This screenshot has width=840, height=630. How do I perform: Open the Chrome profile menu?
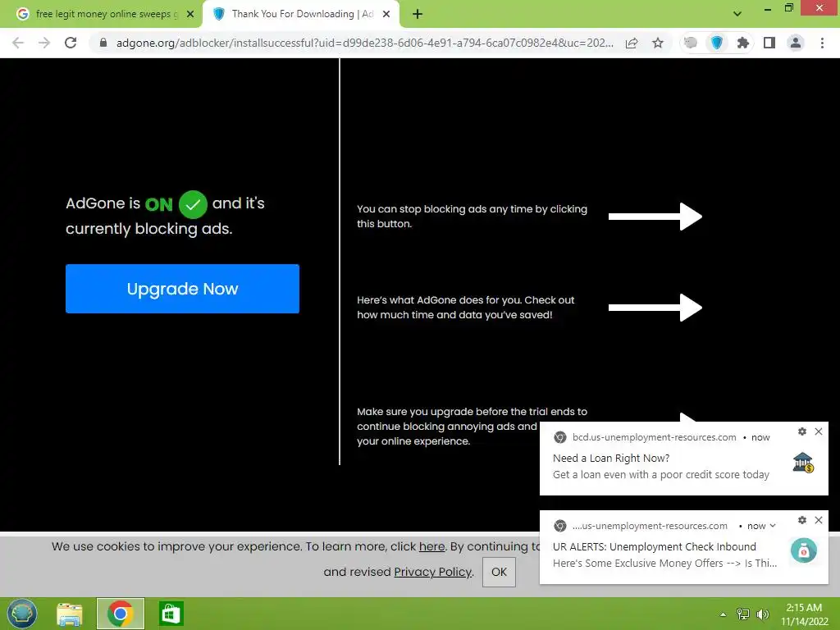[796, 43]
